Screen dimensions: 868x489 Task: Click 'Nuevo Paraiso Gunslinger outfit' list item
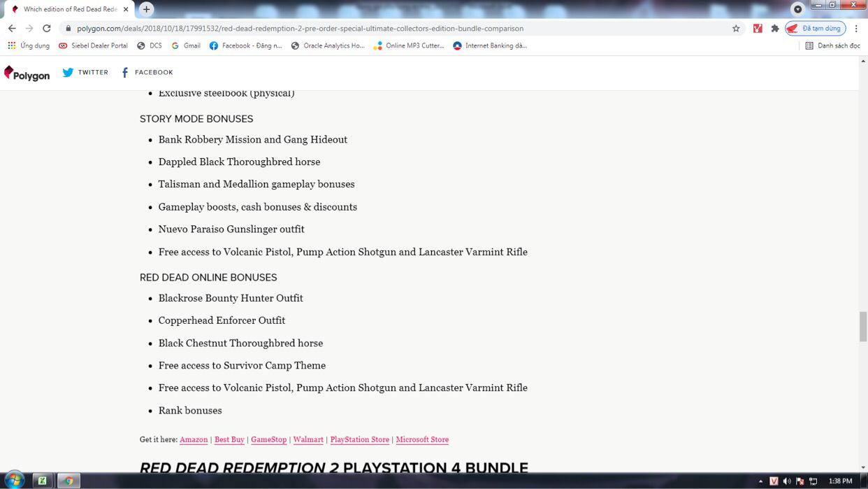coord(231,229)
